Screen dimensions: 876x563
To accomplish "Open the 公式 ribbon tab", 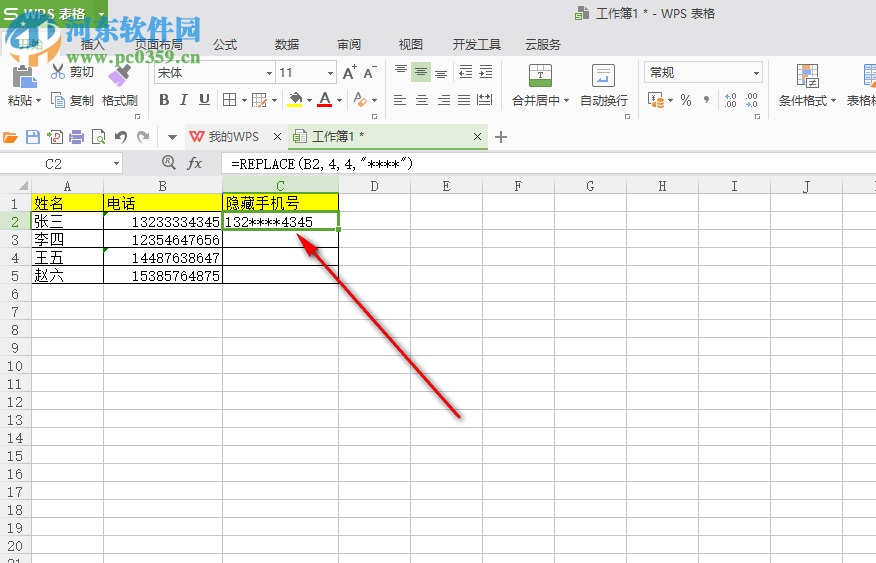I will [x=225, y=45].
